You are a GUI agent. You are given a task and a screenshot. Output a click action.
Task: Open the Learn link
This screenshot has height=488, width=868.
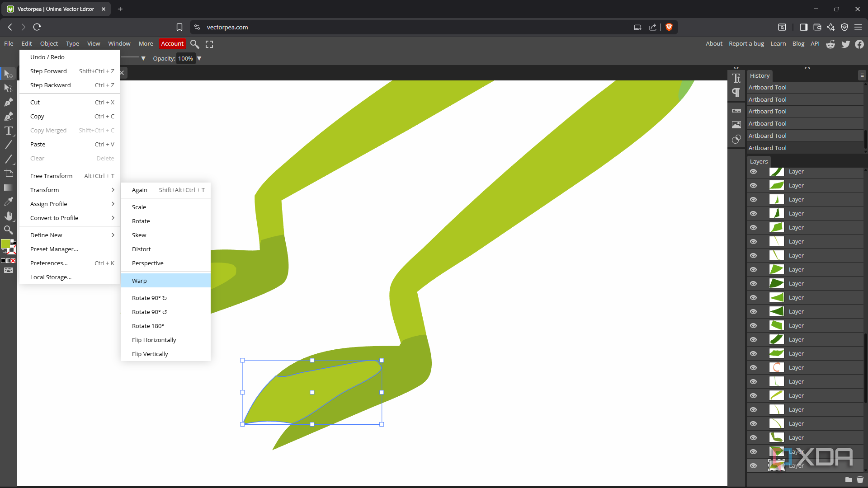click(778, 43)
